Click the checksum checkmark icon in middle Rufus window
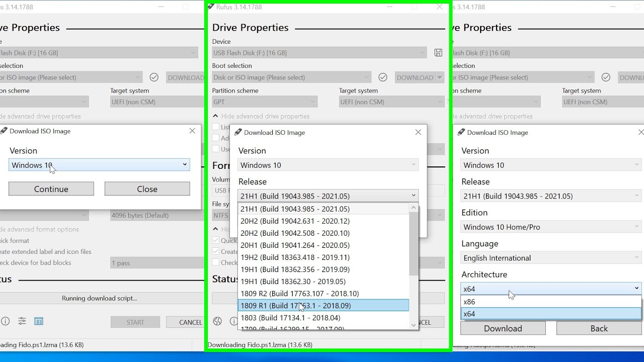This screenshot has width=644, height=362. coord(383,77)
